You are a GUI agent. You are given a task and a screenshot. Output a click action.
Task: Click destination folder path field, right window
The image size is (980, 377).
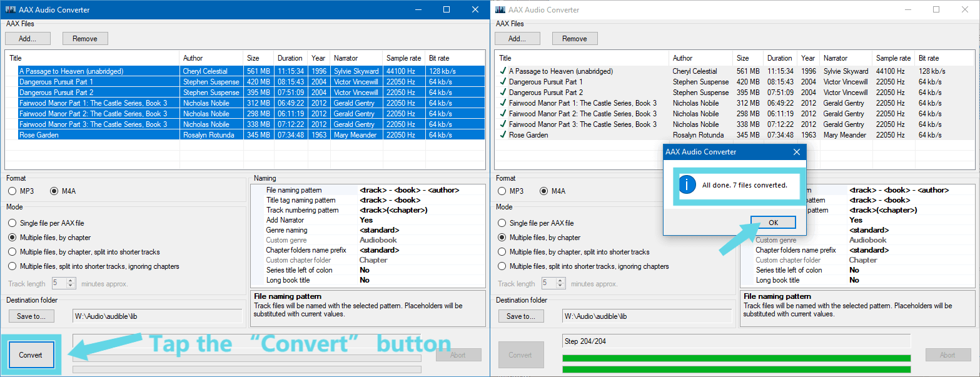[647, 316]
